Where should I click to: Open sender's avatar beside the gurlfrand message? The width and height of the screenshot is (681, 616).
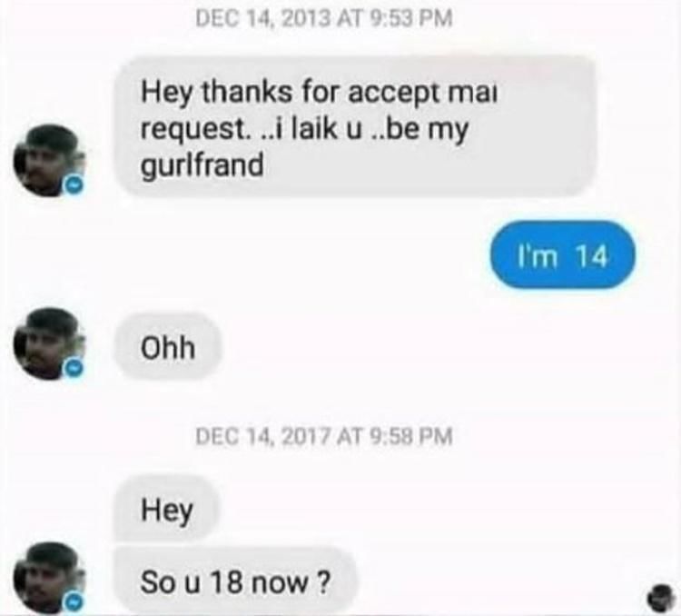[x=48, y=161]
